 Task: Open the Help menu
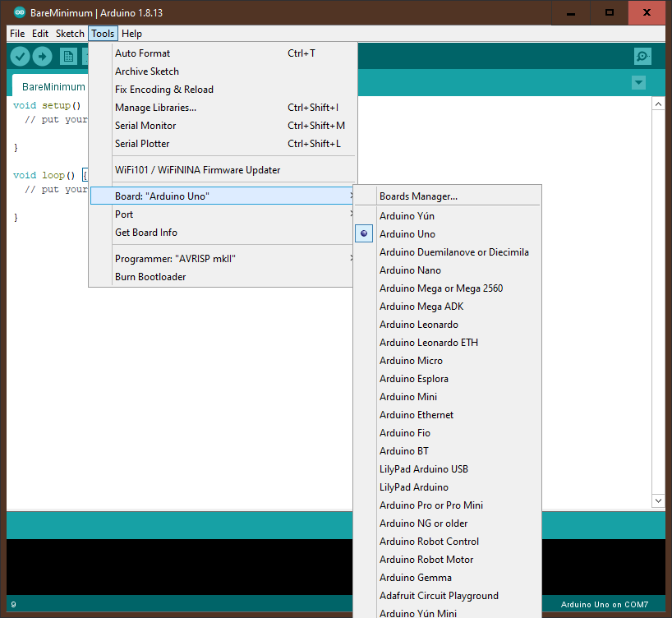click(x=131, y=34)
